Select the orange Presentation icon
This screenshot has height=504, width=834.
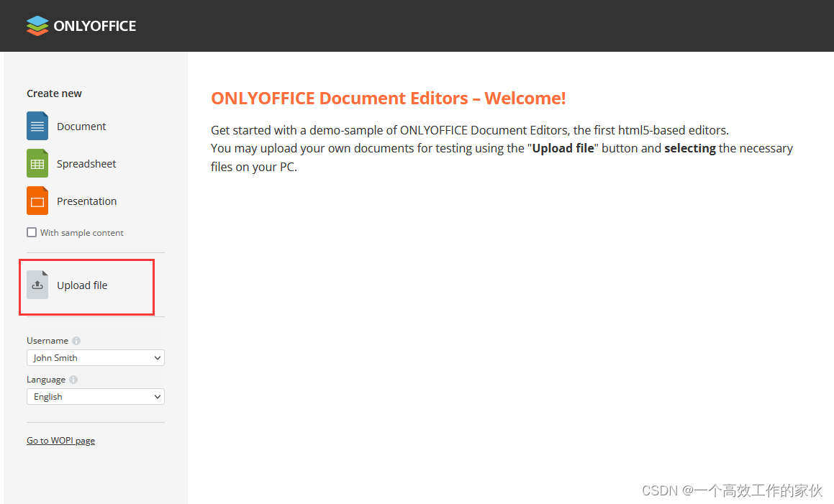click(37, 201)
